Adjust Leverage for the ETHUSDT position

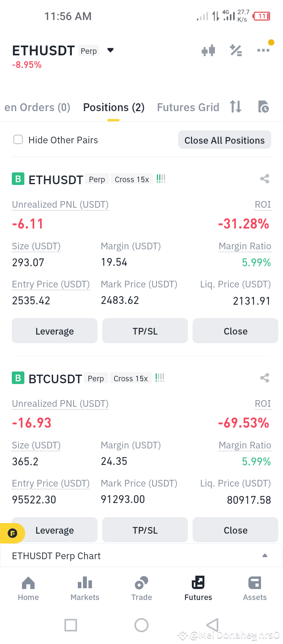[55, 331]
